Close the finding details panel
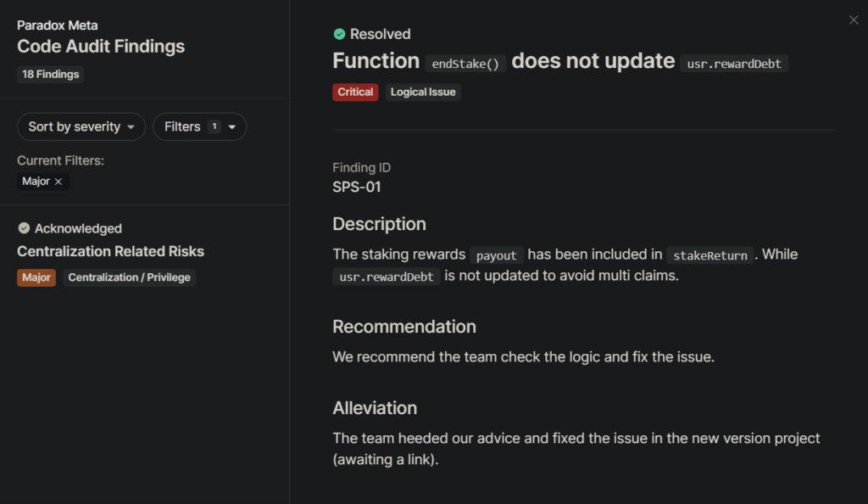868x504 pixels. click(x=853, y=20)
